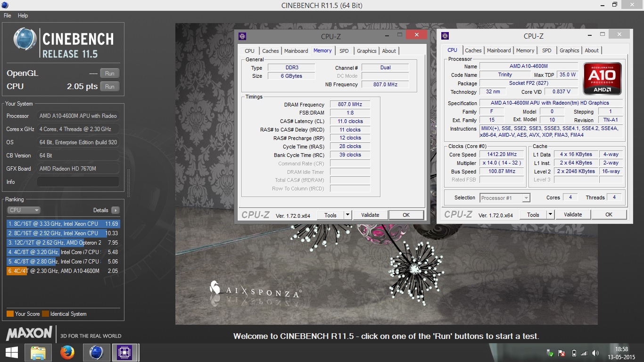The height and width of the screenshot is (362, 644).
Task: Open the File menu in Cinebench
Action: point(7,16)
